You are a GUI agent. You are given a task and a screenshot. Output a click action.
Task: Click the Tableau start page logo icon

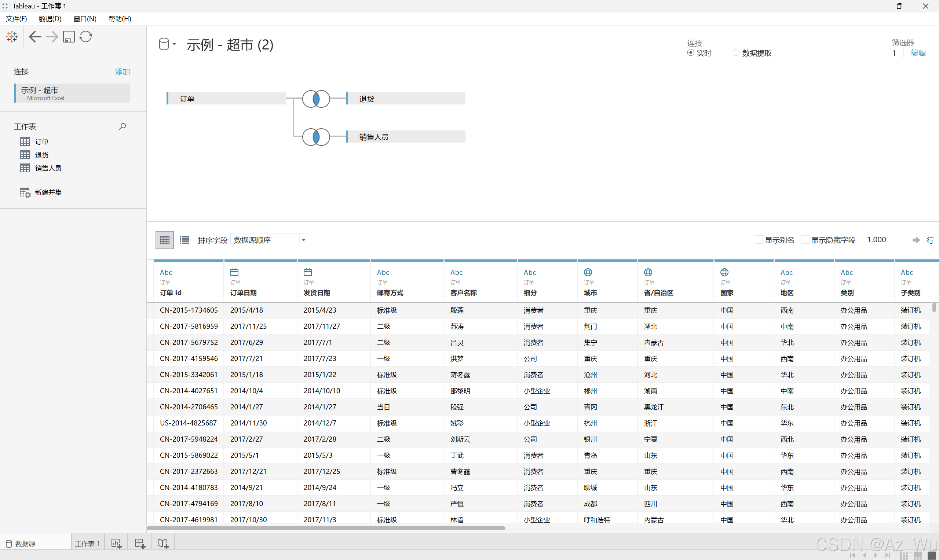[12, 37]
